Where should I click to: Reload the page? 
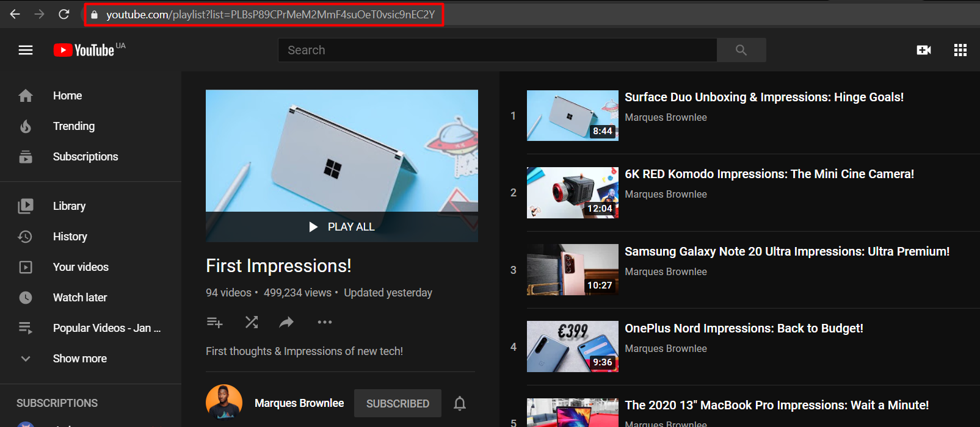tap(64, 14)
